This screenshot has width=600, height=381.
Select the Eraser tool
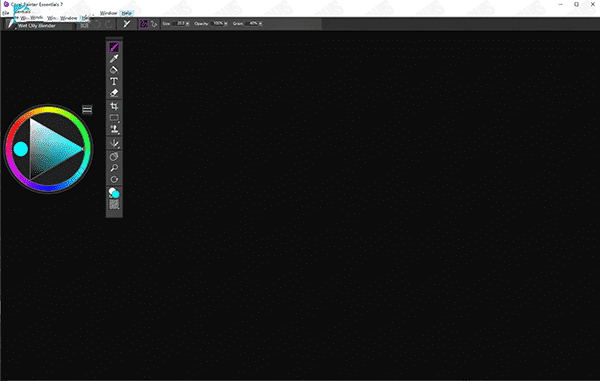[x=114, y=93]
